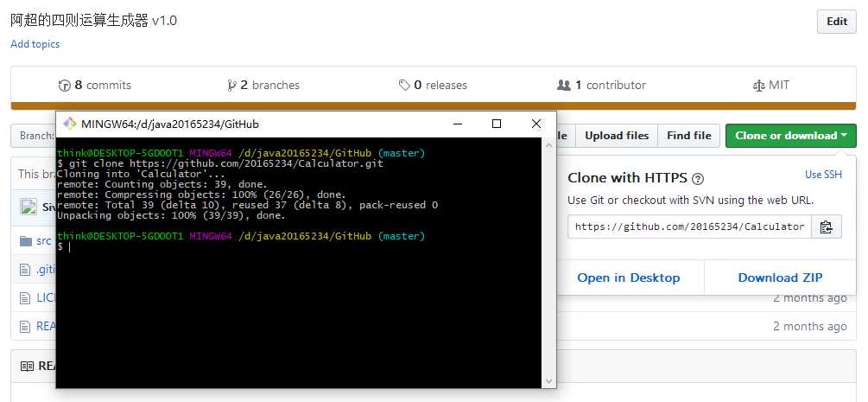Click Download ZIP
The width and height of the screenshot is (868, 402).
(780, 278)
